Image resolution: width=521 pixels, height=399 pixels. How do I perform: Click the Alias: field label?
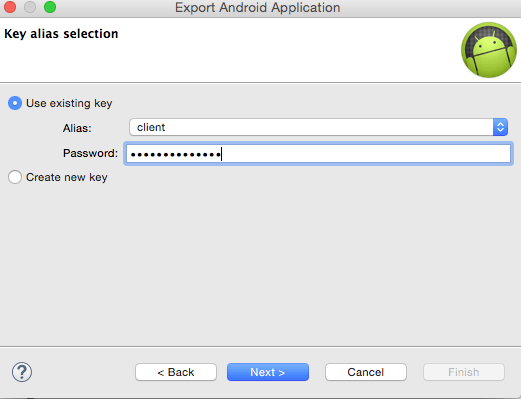77,128
